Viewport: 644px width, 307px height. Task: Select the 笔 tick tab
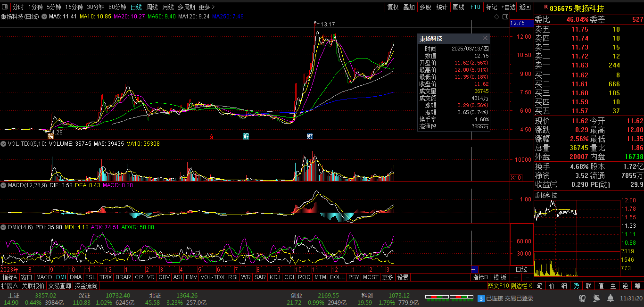[x=539, y=285]
